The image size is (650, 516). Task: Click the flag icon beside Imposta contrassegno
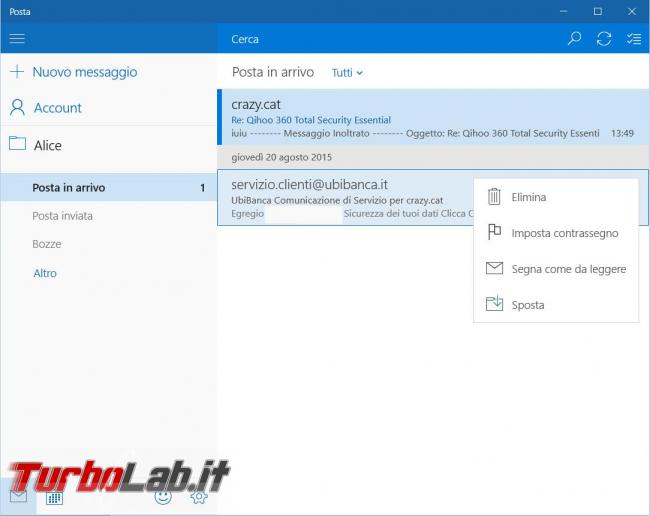494,232
